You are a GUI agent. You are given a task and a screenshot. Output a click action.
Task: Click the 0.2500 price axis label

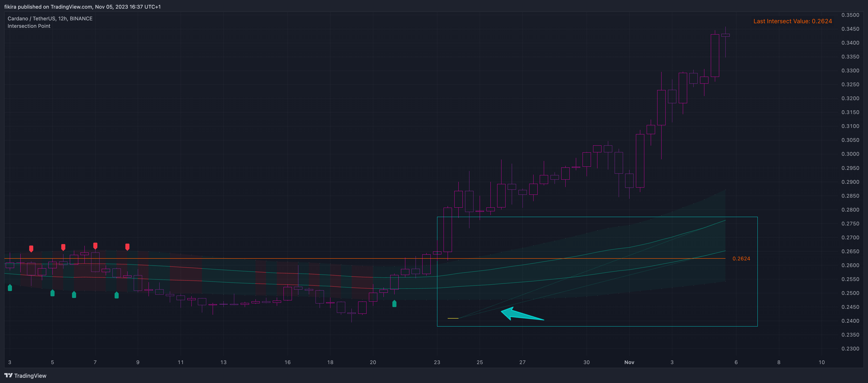[x=850, y=293]
